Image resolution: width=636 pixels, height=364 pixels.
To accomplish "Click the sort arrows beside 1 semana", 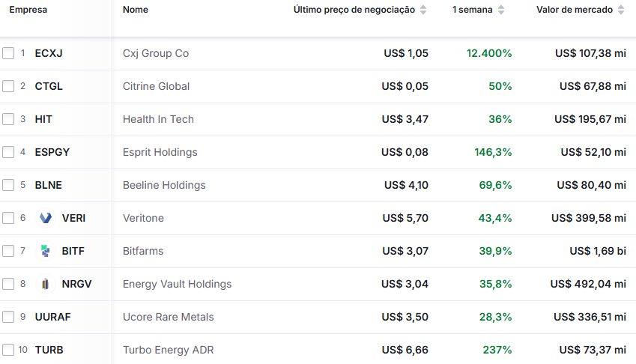I will point(501,10).
